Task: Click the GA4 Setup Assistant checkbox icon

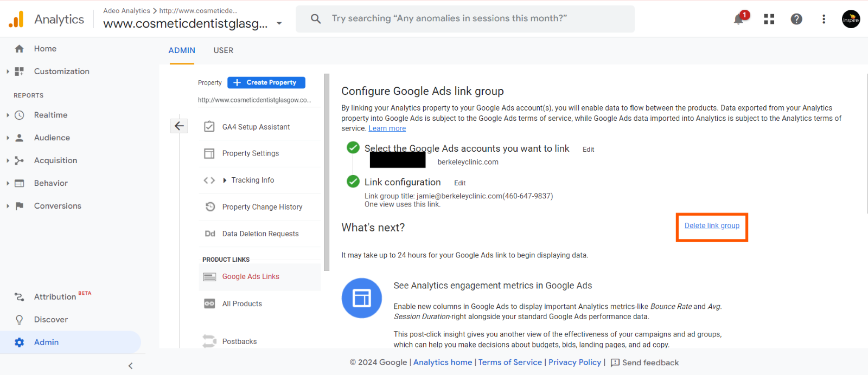Action: [x=209, y=127]
